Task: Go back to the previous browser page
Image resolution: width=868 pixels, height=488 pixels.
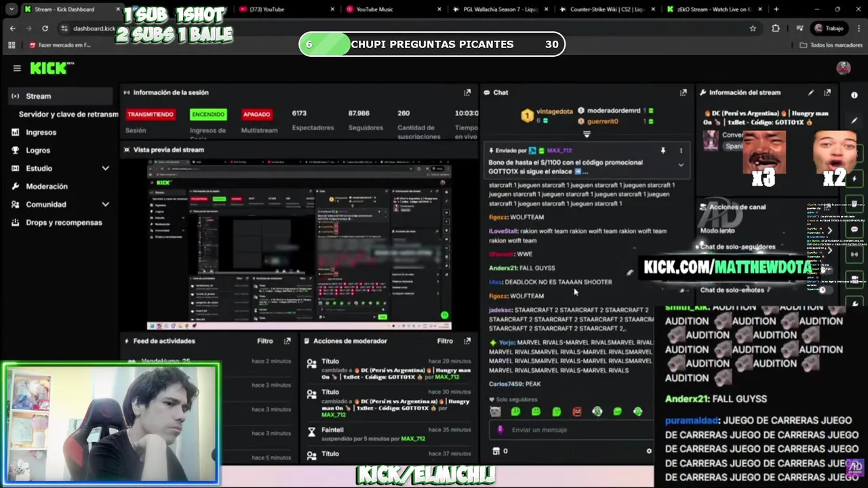Action: click(12, 28)
